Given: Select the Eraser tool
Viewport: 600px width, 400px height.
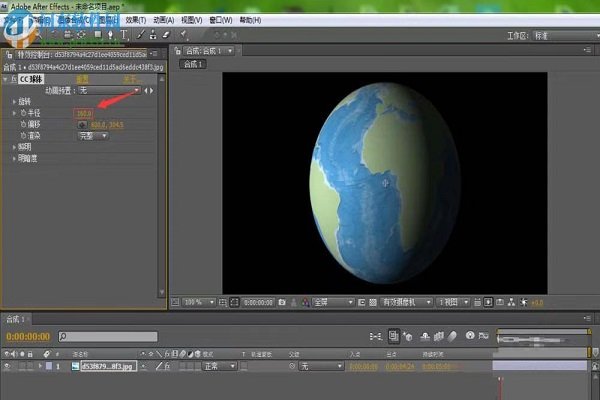Looking at the screenshot, I should 165,34.
